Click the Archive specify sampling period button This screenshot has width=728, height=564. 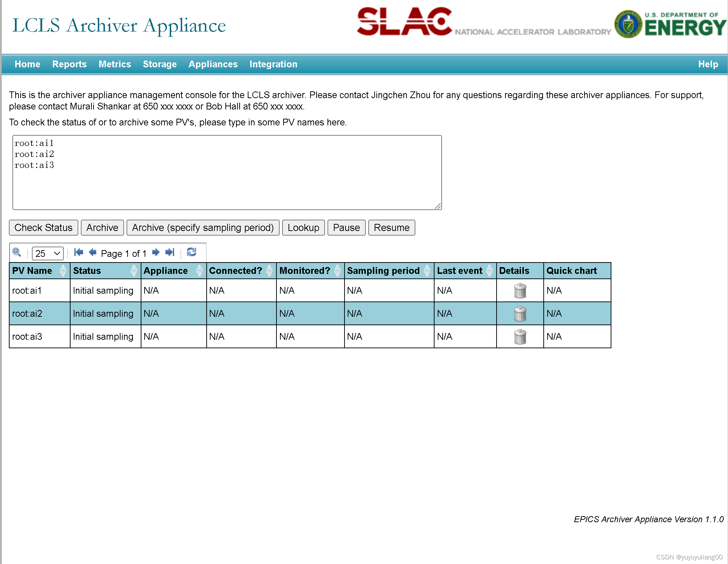click(202, 227)
